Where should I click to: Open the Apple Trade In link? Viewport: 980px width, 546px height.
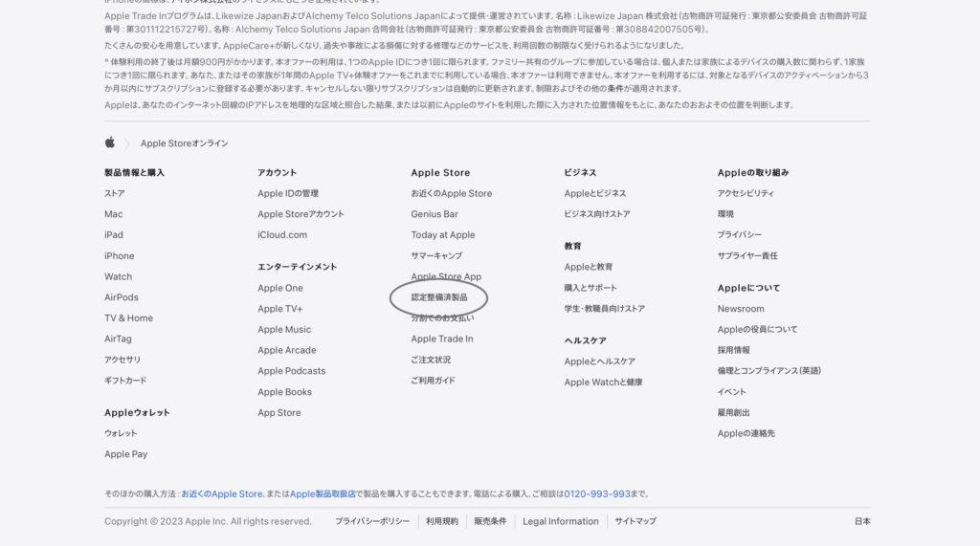tap(442, 339)
